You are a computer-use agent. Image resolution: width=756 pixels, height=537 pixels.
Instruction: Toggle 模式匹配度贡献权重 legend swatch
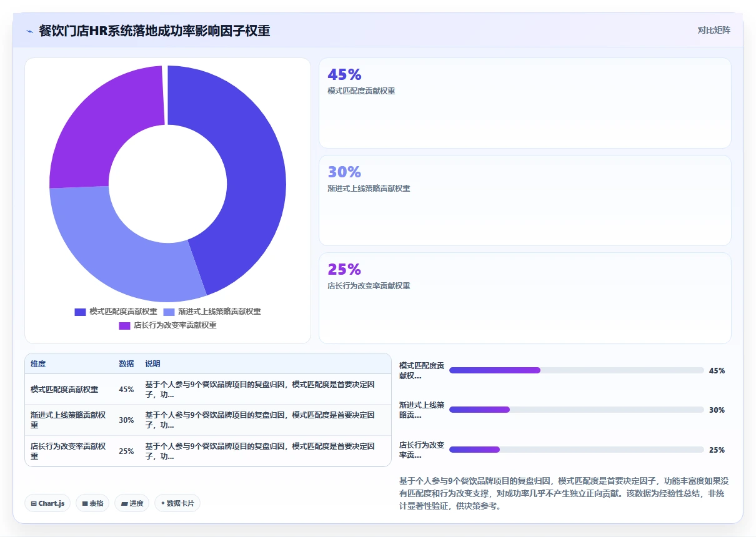pos(80,312)
